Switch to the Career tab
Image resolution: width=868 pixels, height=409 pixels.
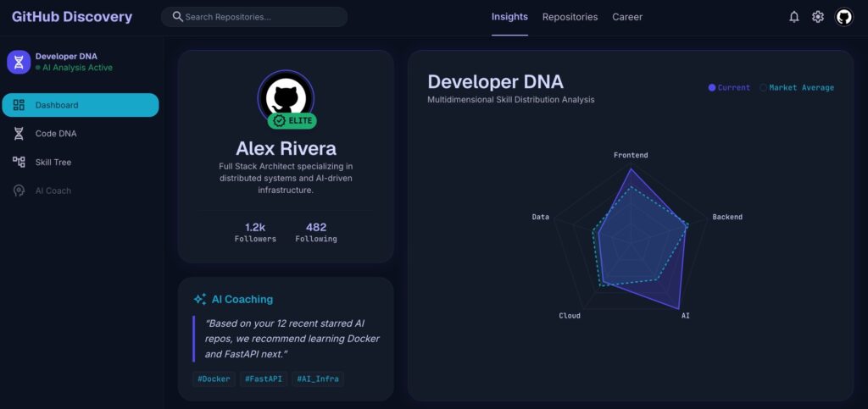tap(627, 17)
